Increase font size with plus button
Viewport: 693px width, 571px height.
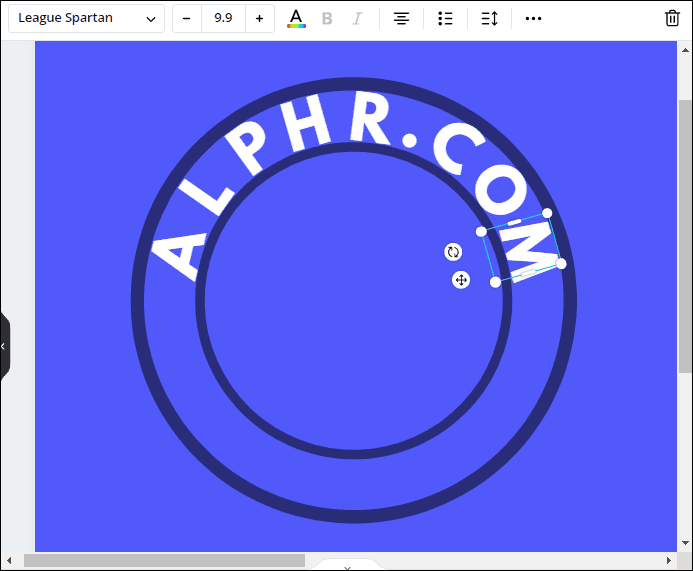(259, 18)
